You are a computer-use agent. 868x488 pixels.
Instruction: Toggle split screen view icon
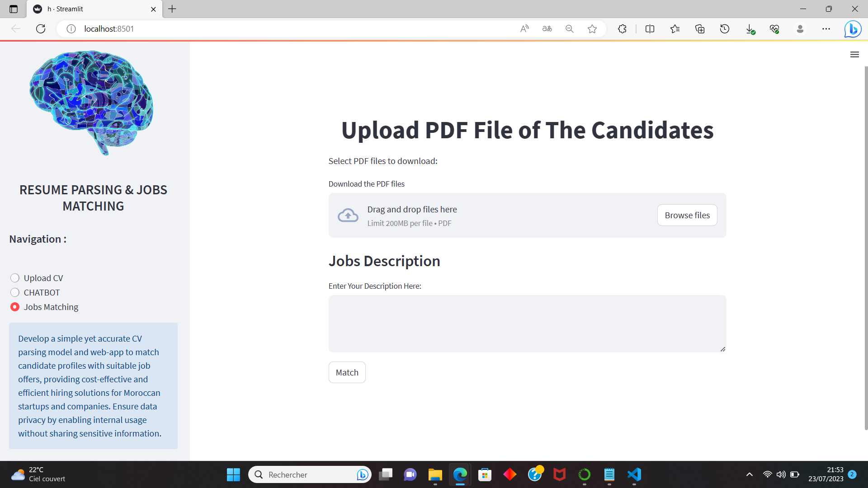pos(650,29)
